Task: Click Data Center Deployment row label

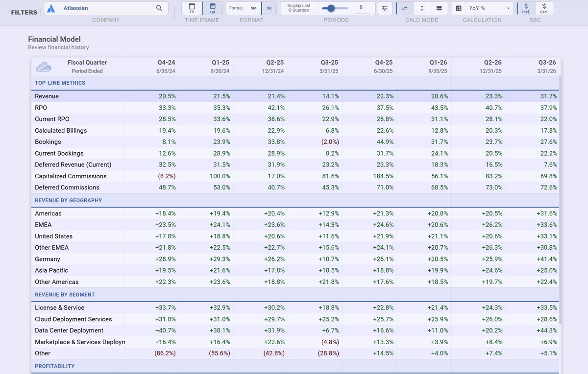Action: [x=69, y=330]
